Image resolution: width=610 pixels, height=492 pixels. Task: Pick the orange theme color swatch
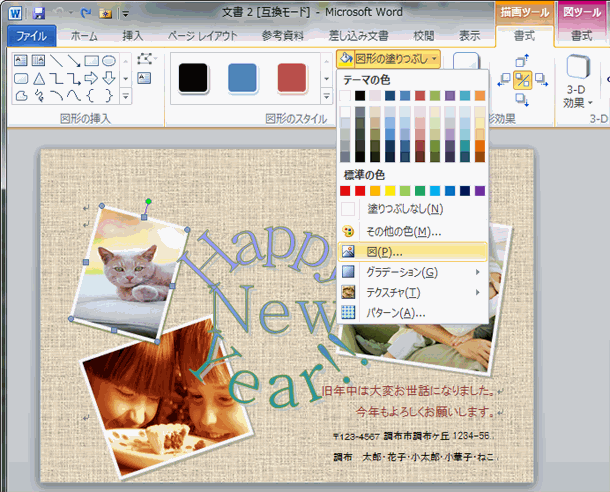click(480, 96)
